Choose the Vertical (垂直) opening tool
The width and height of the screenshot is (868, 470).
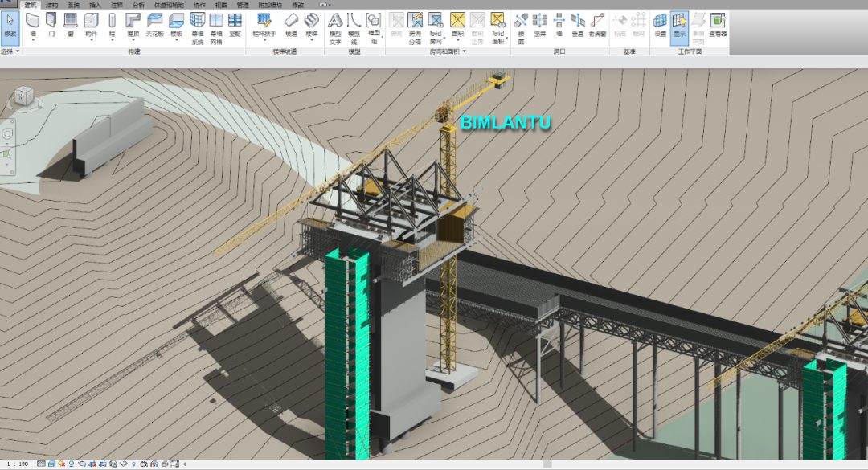tap(577, 25)
